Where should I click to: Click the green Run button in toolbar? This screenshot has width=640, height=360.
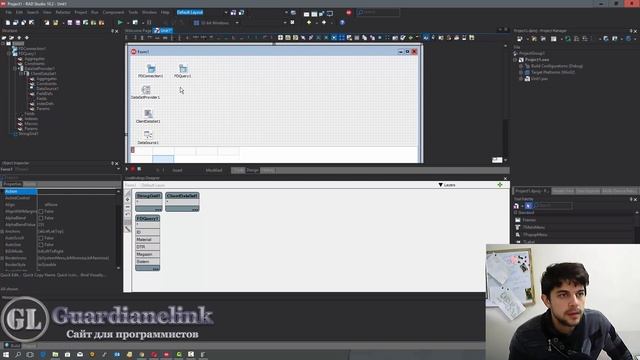(120, 22)
